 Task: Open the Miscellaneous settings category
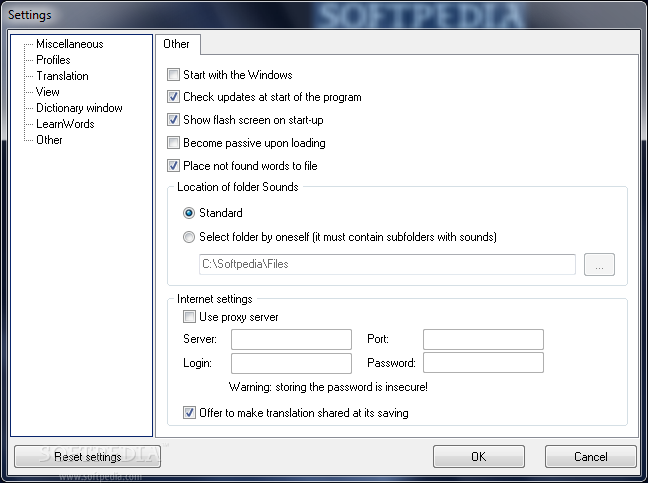[69, 44]
